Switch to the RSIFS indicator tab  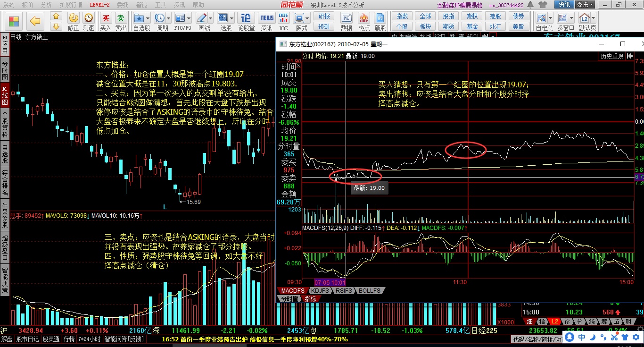343,291
